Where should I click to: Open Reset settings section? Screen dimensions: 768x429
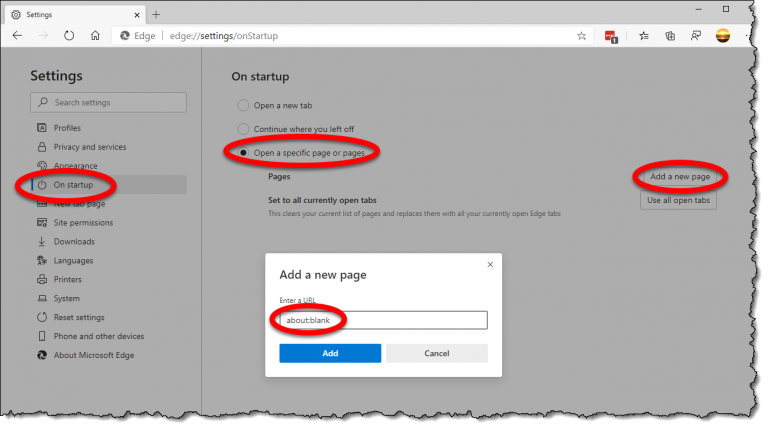(79, 317)
